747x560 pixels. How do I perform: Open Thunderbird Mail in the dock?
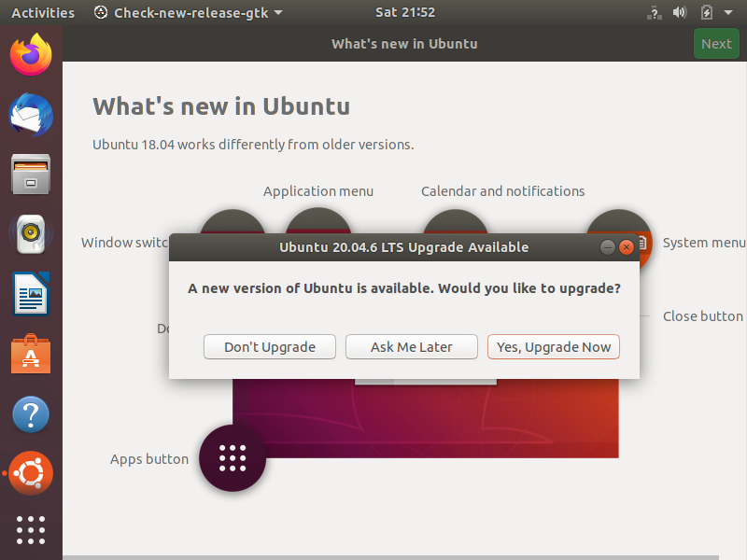[x=31, y=115]
